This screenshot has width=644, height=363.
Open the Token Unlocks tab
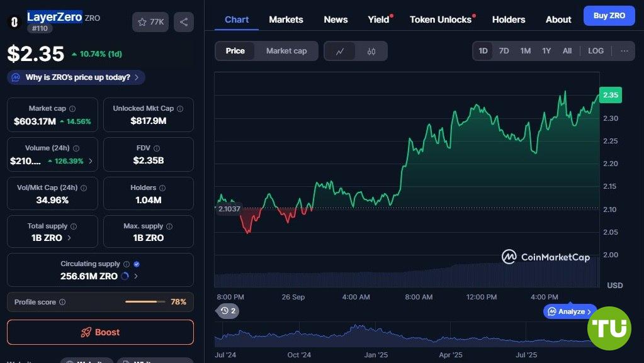point(440,20)
